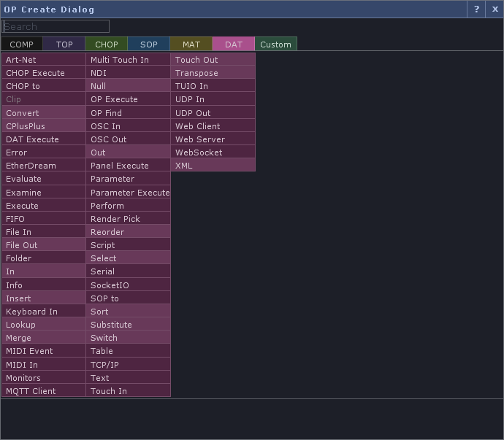
Task: Pick the TUIO In operator
Action: point(213,86)
